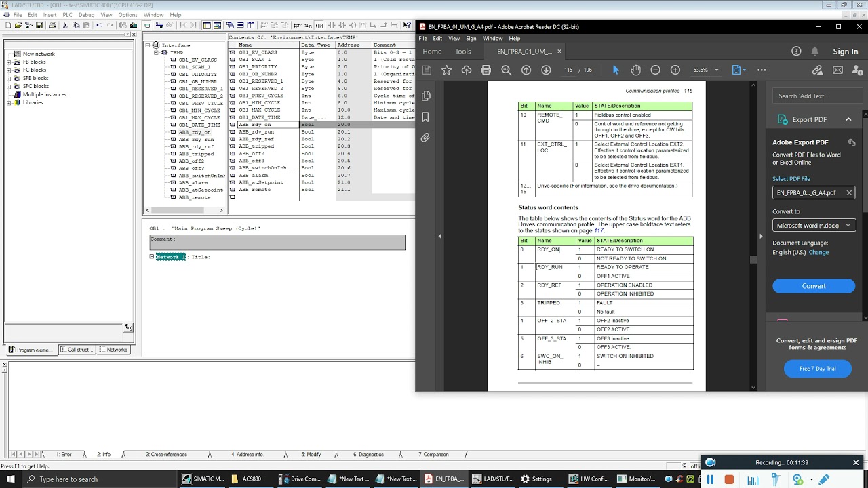Image resolution: width=868 pixels, height=488 pixels.
Task: Zoom in with plus icon in Acrobat
Action: [675, 70]
